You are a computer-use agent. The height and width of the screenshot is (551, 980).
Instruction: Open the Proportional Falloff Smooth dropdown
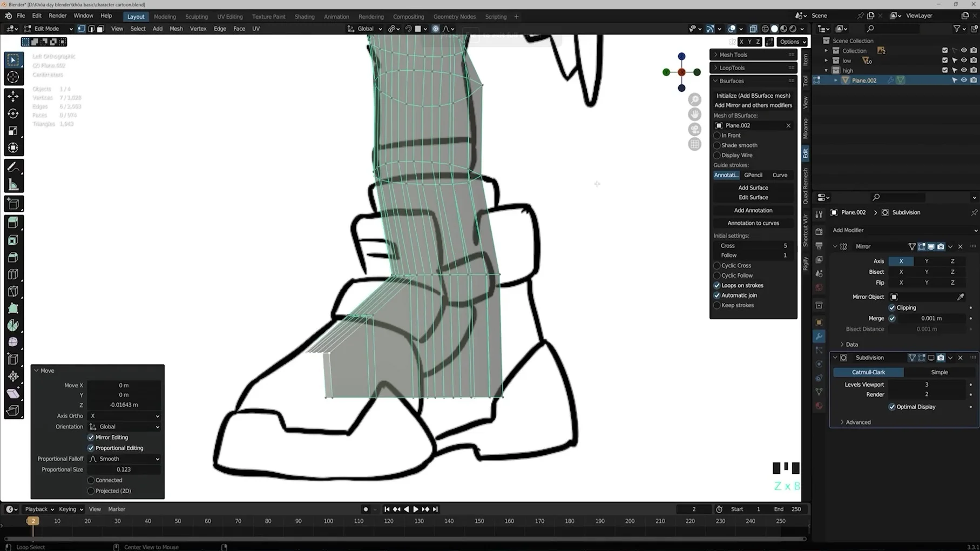pyautogui.click(x=124, y=459)
